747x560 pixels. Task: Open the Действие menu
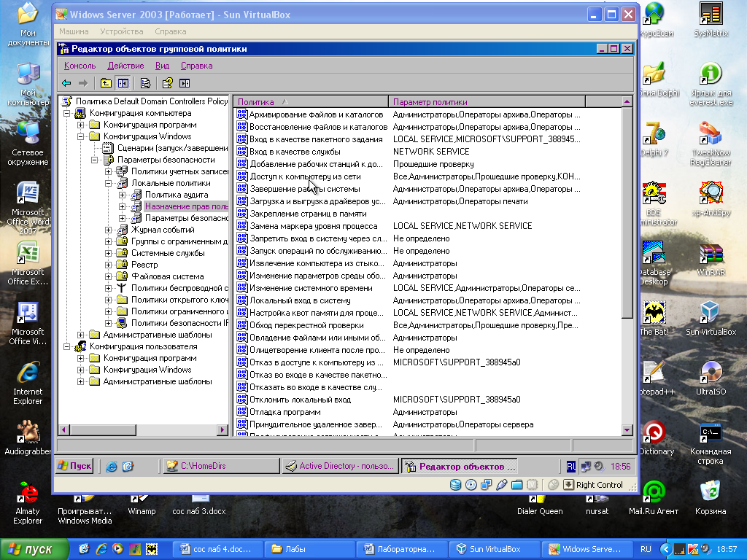tap(125, 66)
